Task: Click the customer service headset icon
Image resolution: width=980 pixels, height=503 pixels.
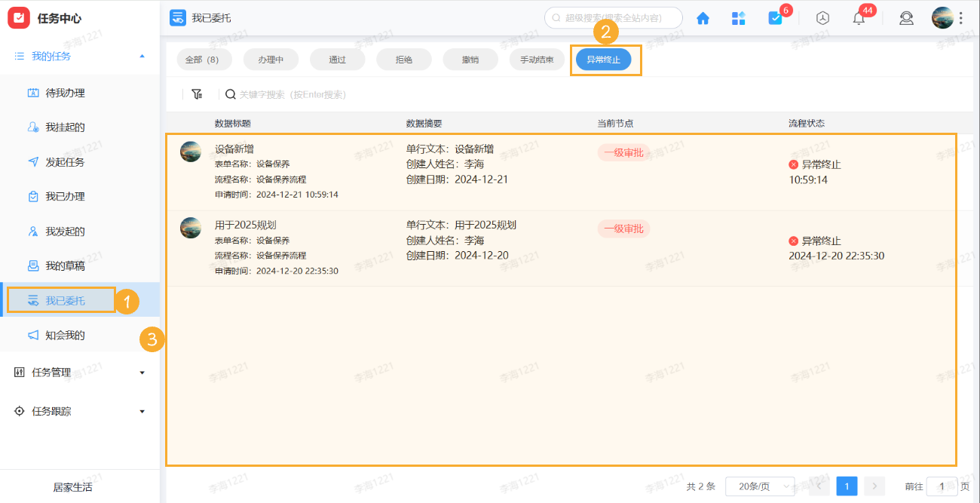Action: point(906,17)
